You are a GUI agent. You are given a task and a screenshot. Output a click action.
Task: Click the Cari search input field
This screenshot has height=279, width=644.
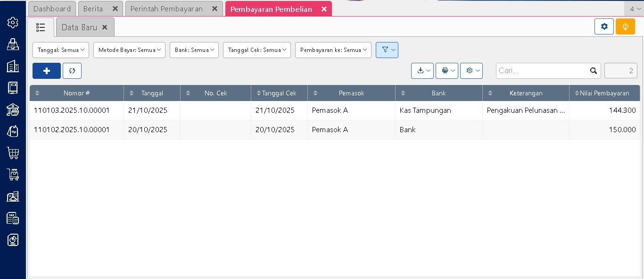click(x=542, y=71)
